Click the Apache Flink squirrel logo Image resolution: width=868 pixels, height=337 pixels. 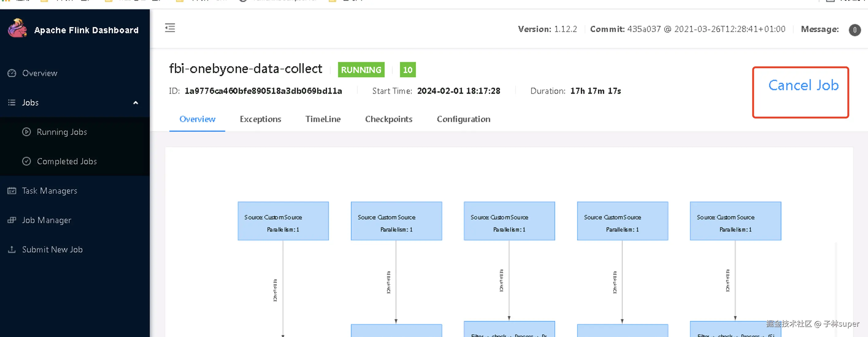(17, 28)
